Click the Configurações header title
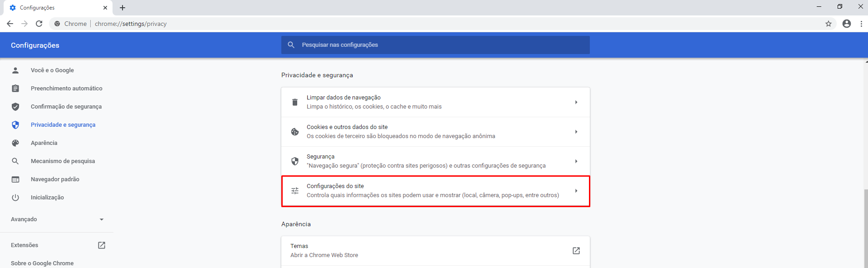The image size is (868, 268). tap(35, 45)
